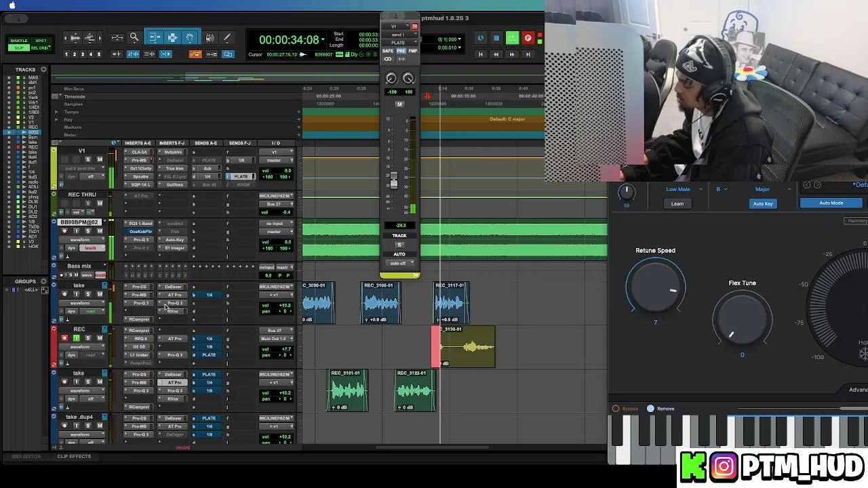This screenshot has height=488, width=868.
Task: Select the Pencil tool
Action: [227, 38]
